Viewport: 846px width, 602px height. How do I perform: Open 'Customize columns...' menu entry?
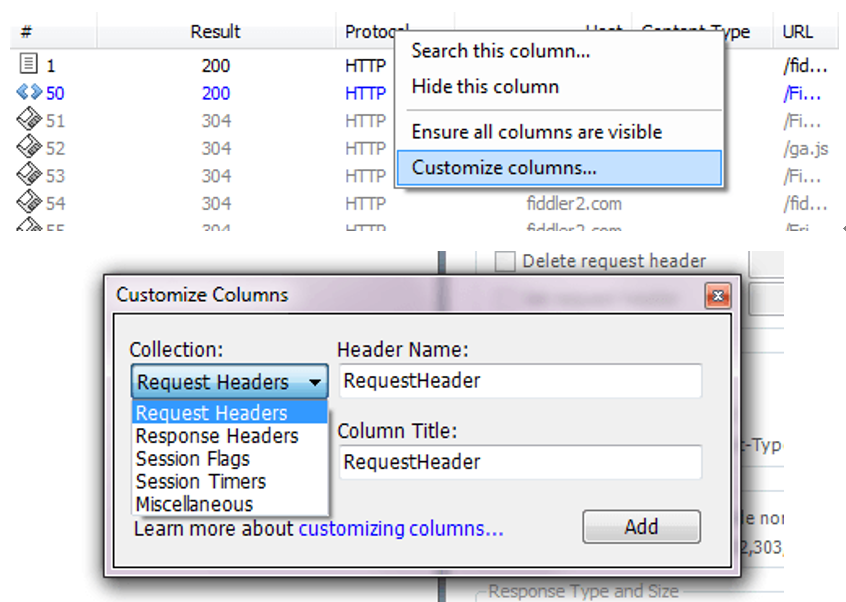[558, 168]
